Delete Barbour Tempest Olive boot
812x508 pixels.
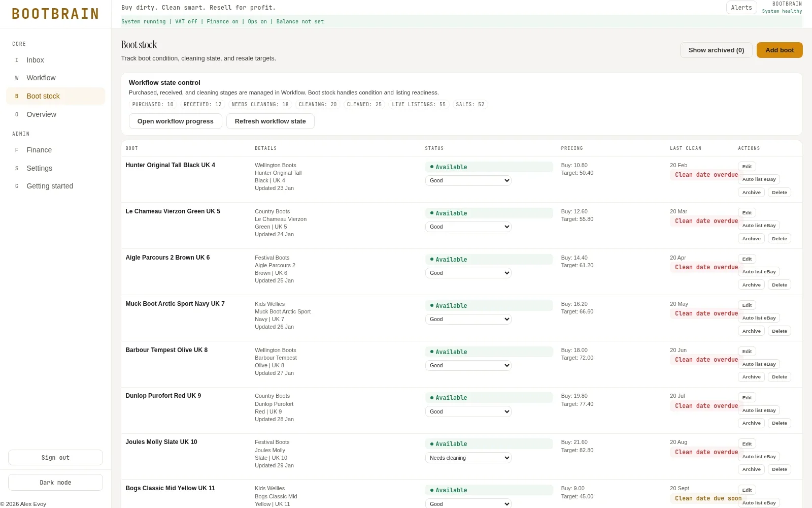779,377
